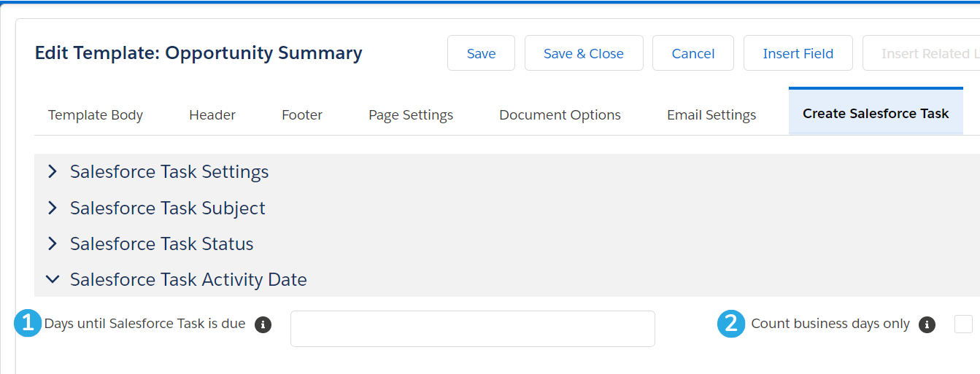Go to Document Options tab
This screenshot has width=980, height=374.
(x=560, y=114)
